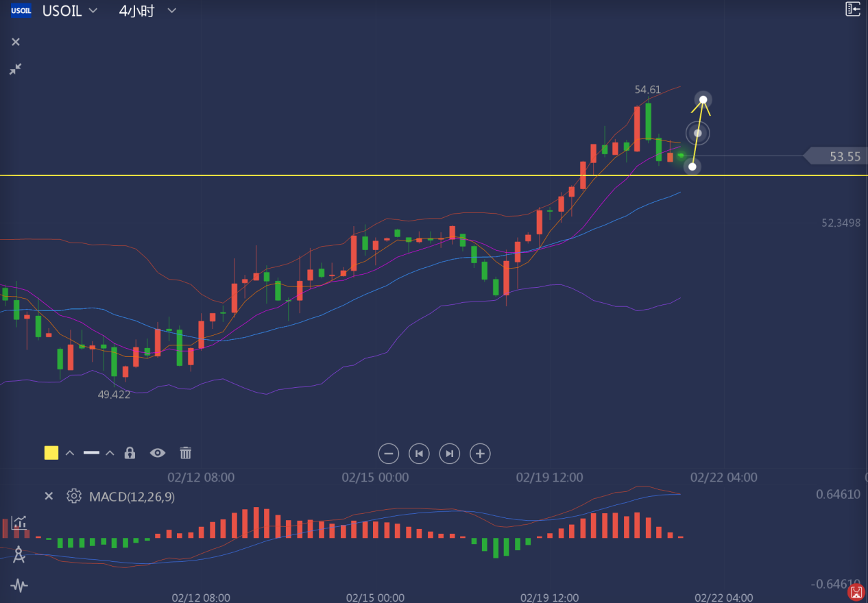Close the chart with the X below the logo
Viewport: 868px width, 603px height.
(x=16, y=42)
